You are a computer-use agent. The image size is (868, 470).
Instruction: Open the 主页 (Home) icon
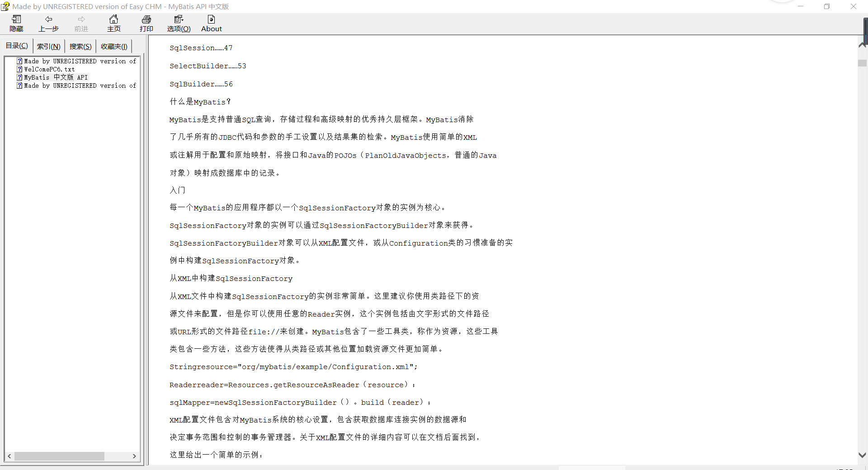click(114, 19)
